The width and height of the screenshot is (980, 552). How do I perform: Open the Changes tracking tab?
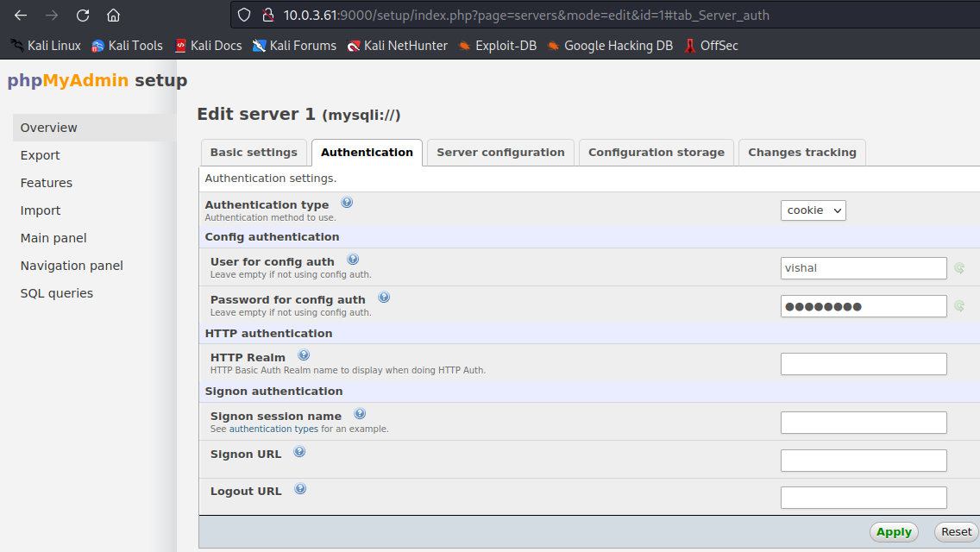pyautogui.click(x=801, y=152)
